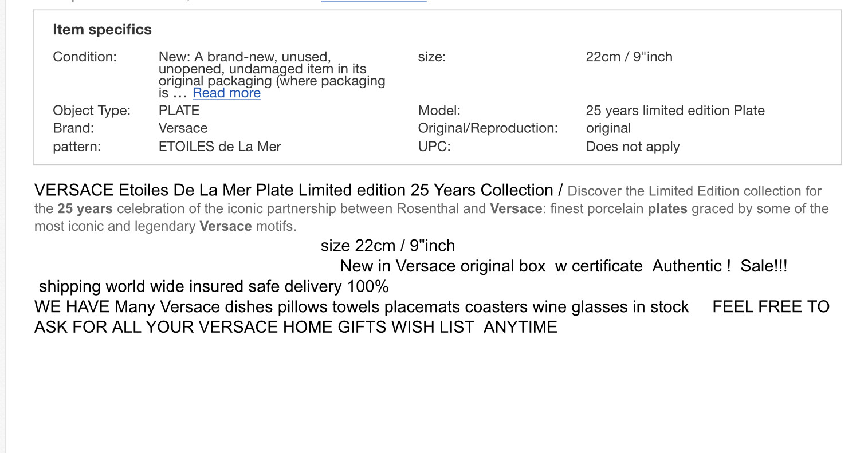The width and height of the screenshot is (868, 453).
Task: Click the VERSACE Etoiles De La Mer Plate title
Action: click(294, 190)
